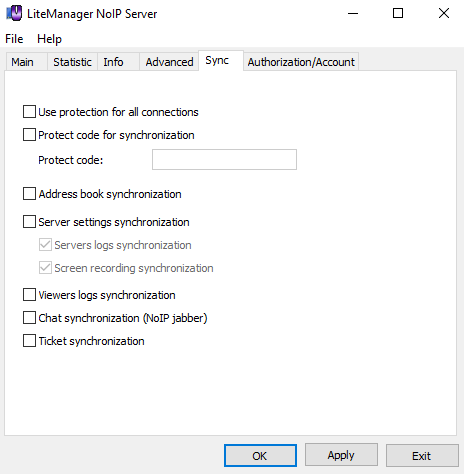464x474 pixels.
Task: Switch to the Advanced tab
Action: click(169, 62)
